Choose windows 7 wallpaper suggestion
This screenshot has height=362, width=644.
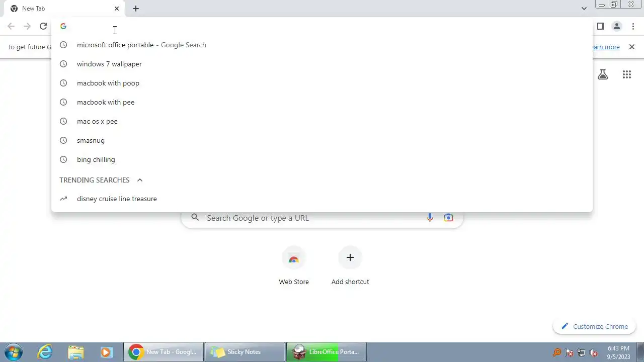[322, 64]
